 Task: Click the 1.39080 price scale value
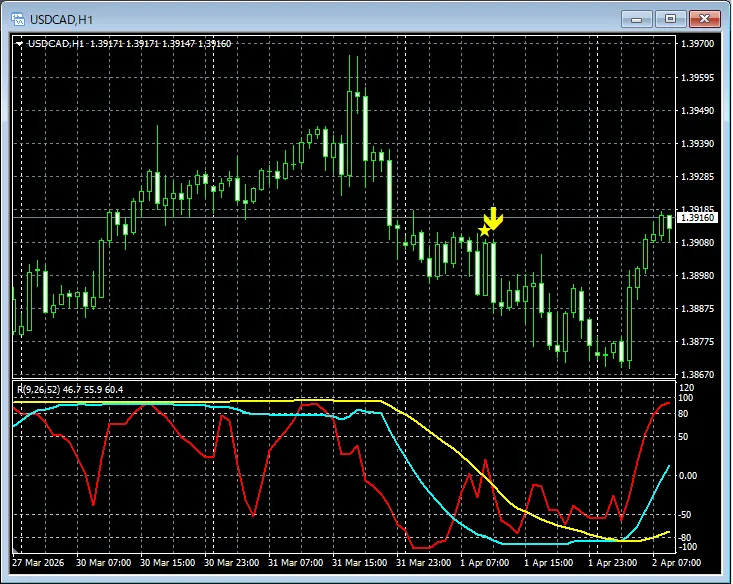pos(697,243)
